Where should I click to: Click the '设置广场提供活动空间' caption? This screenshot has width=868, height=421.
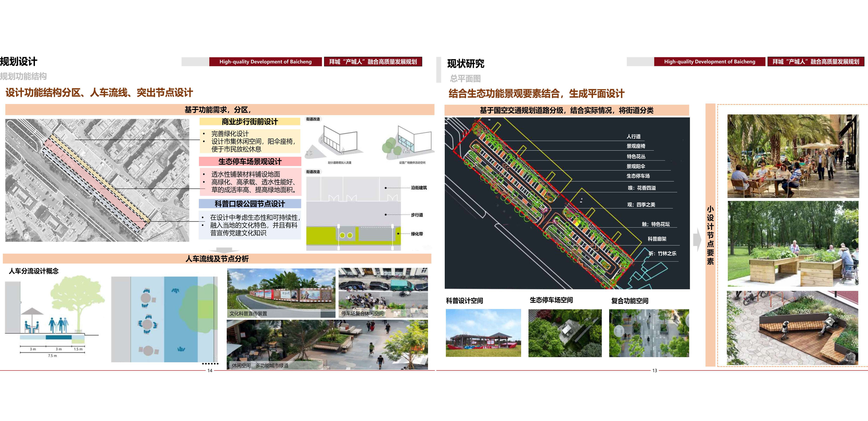point(412,163)
